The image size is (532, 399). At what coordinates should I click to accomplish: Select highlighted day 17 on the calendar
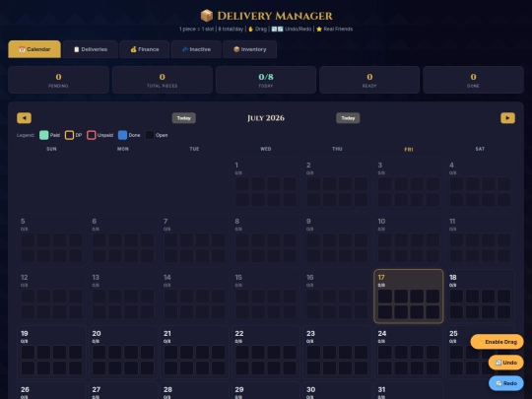click(409, 297)
